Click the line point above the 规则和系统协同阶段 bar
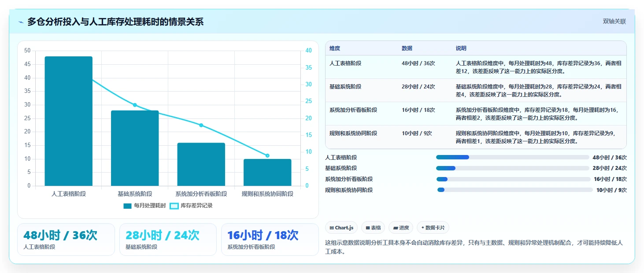The width and height of the screenshot is (644, 273). point(267,155)
